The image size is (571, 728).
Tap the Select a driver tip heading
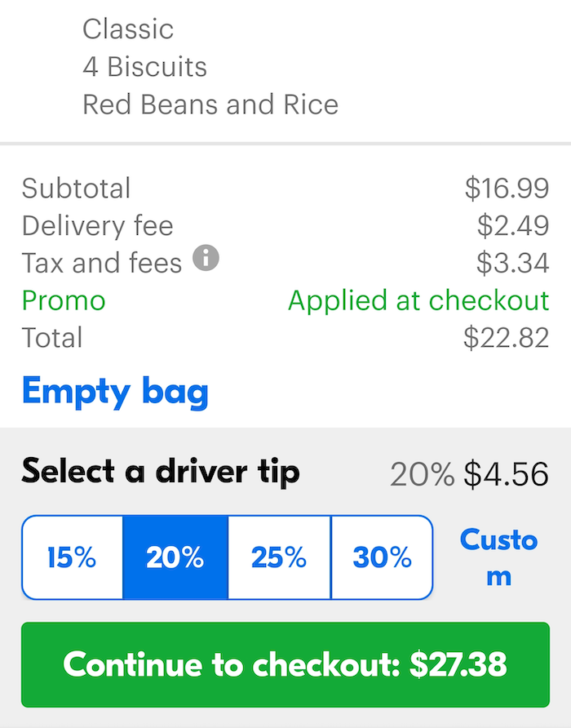(161, 473)
